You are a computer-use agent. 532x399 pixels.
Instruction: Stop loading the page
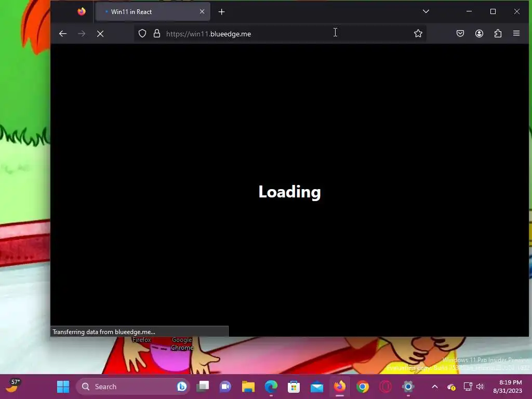pos(100,34)
